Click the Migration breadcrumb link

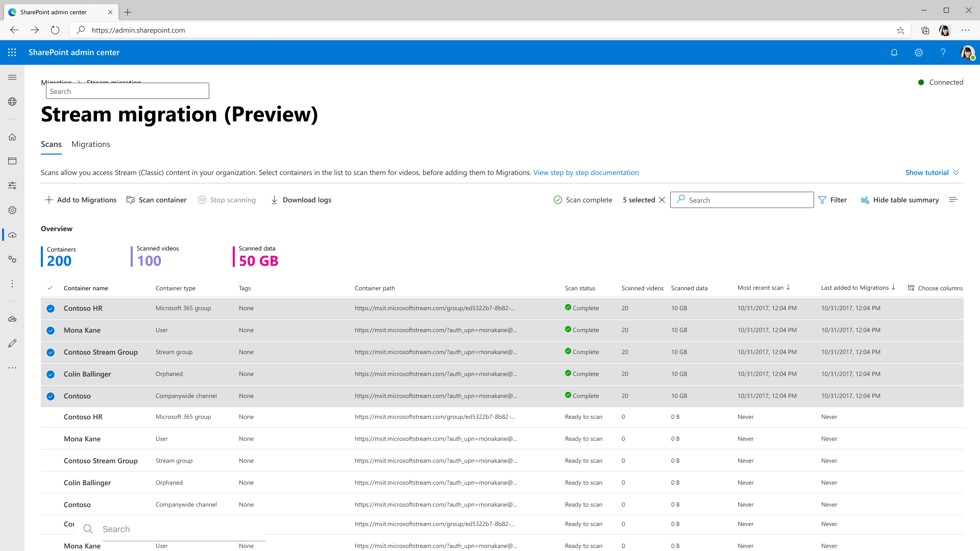[x=57, y=82]
